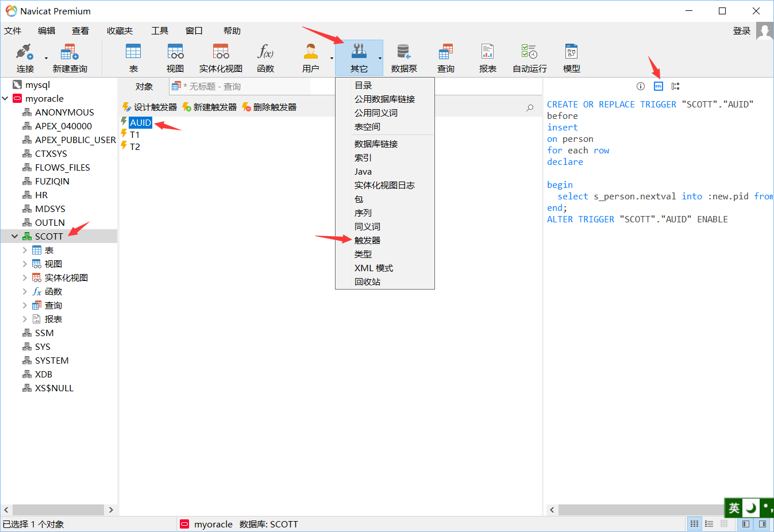Expand the Queries node under SCOTT

pos(25,305)
